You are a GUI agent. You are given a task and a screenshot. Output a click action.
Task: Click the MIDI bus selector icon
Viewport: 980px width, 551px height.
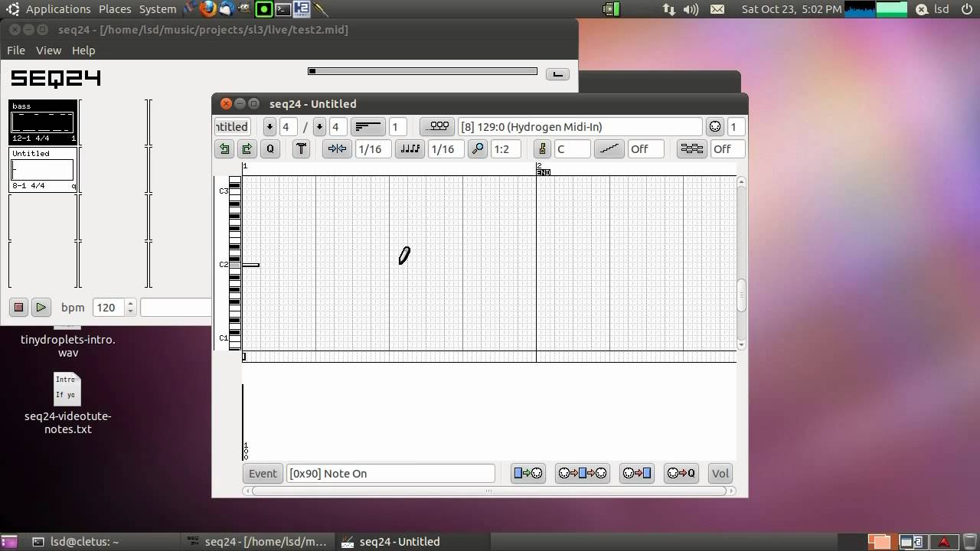(438, 126)
